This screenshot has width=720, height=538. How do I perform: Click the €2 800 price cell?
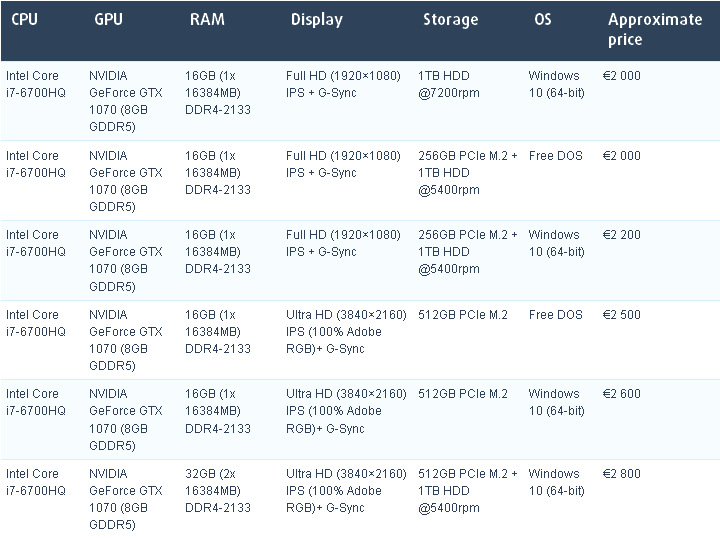click(622, 474)
